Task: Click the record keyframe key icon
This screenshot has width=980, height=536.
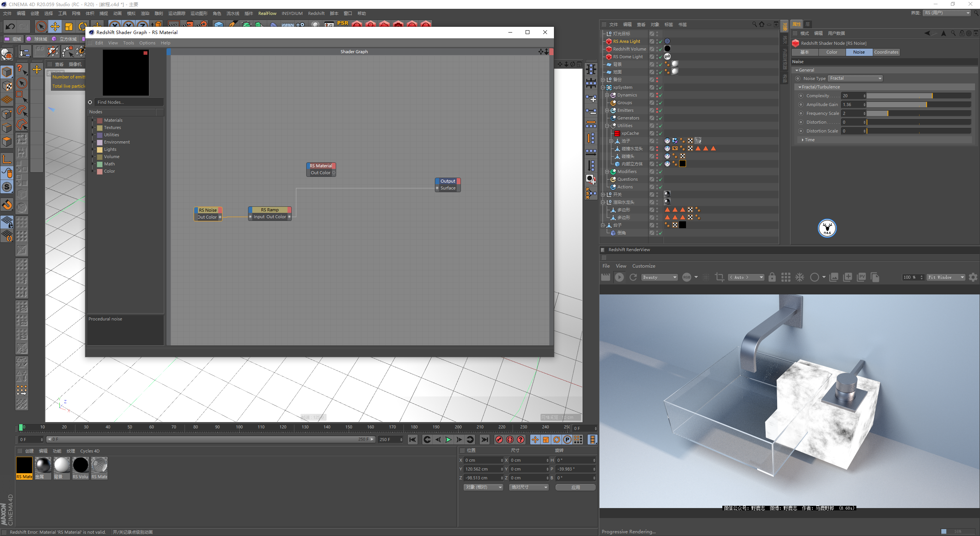Action: pos(499,440)
